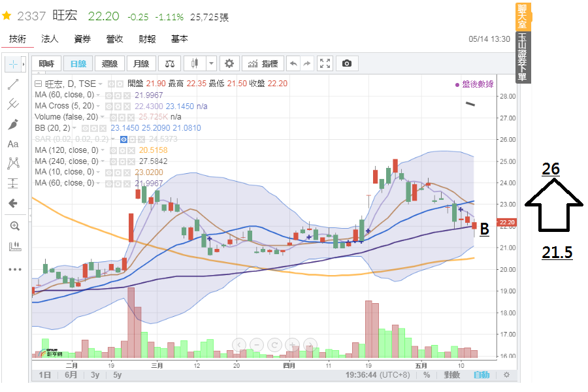Open the 營收 tab
The width and height of the screenshot is (588, 392).
(x=115, y=39)
